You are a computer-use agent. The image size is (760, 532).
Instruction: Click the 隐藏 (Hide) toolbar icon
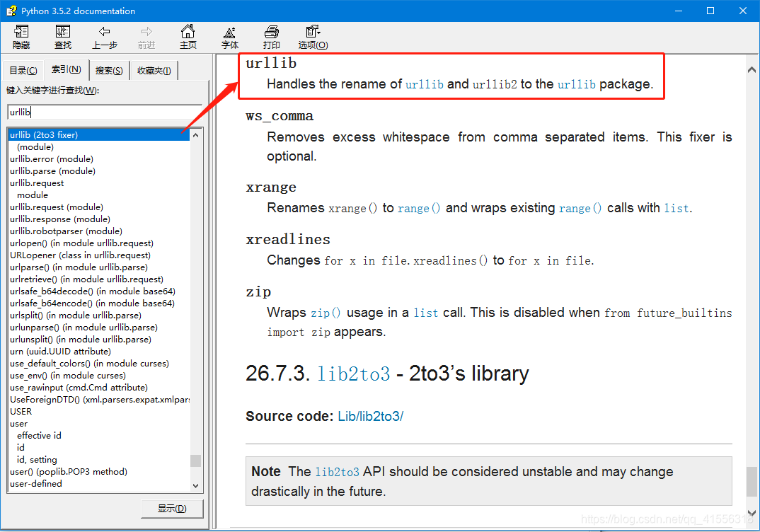(21, 37)
